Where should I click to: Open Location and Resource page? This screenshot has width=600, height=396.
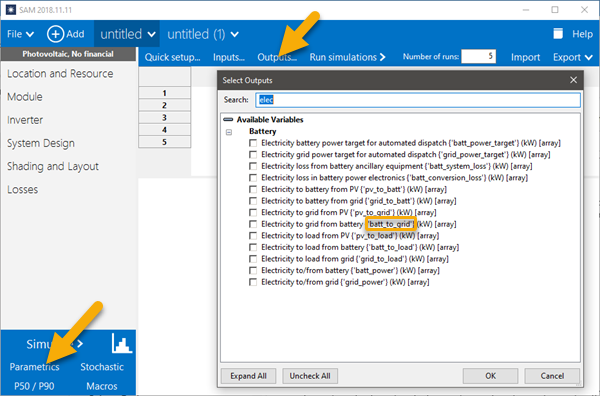coord(60,73)
